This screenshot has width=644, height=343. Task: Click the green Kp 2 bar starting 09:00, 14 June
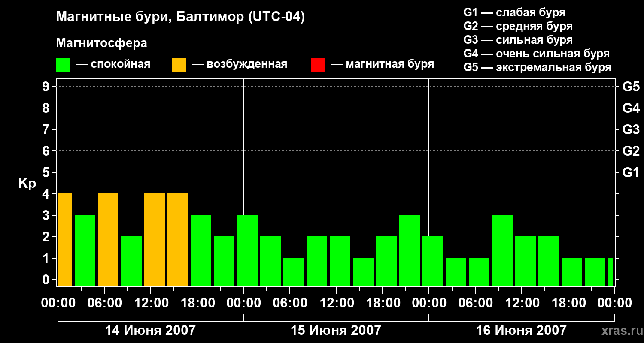point(131,261)
